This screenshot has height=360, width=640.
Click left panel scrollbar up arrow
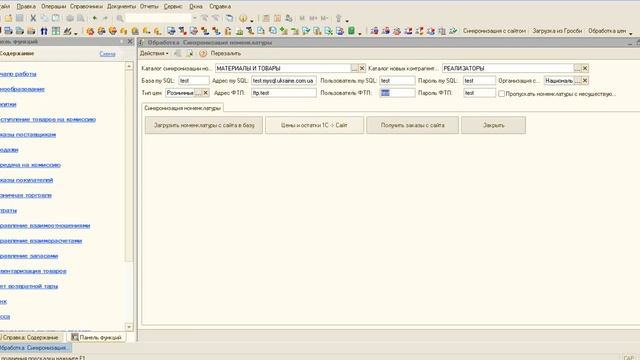pos(129,66)
